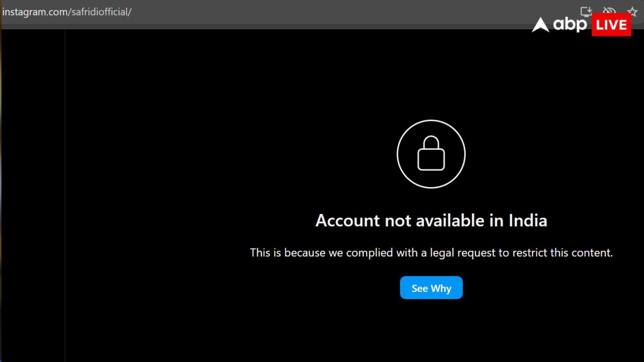Click the 'instagram.com' domain in address bar

coord(35,12)
